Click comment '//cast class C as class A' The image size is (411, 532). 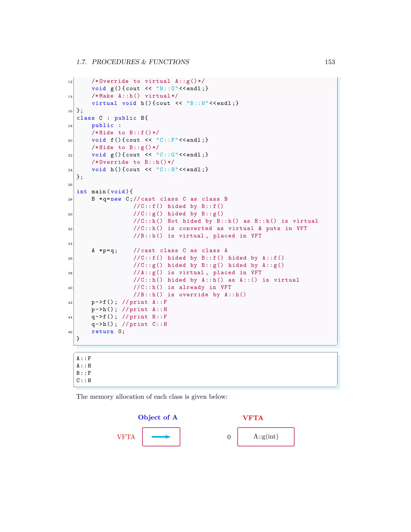[180, 251]
